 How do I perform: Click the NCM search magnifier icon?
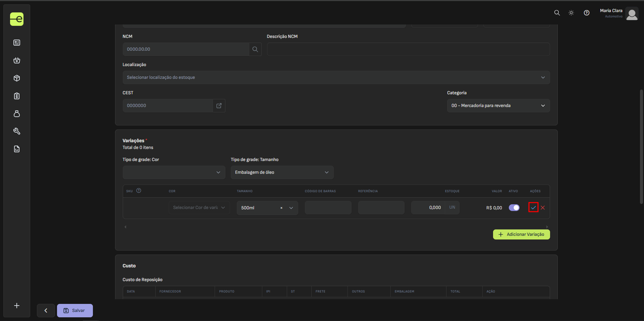tap(255, 49)
